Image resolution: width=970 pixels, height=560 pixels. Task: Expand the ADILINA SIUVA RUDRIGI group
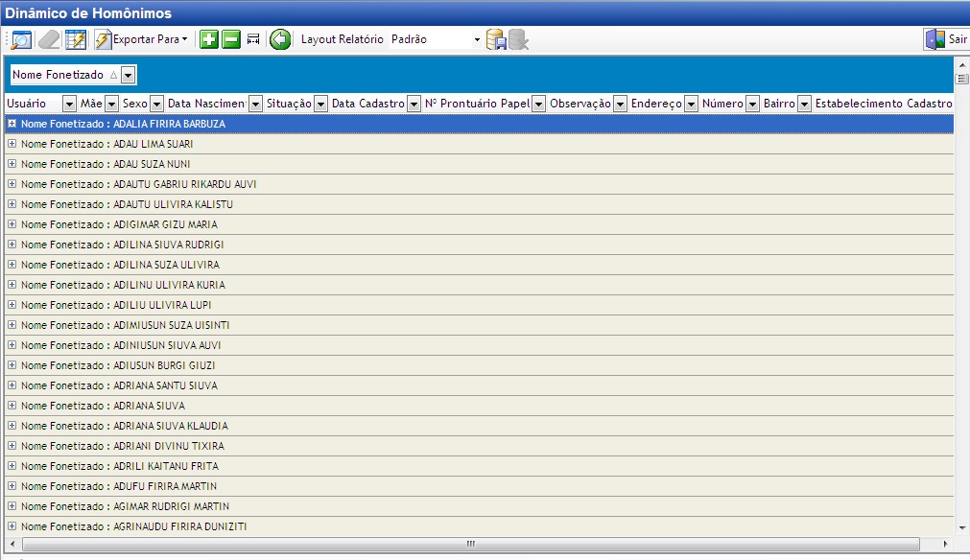point(12,245)
